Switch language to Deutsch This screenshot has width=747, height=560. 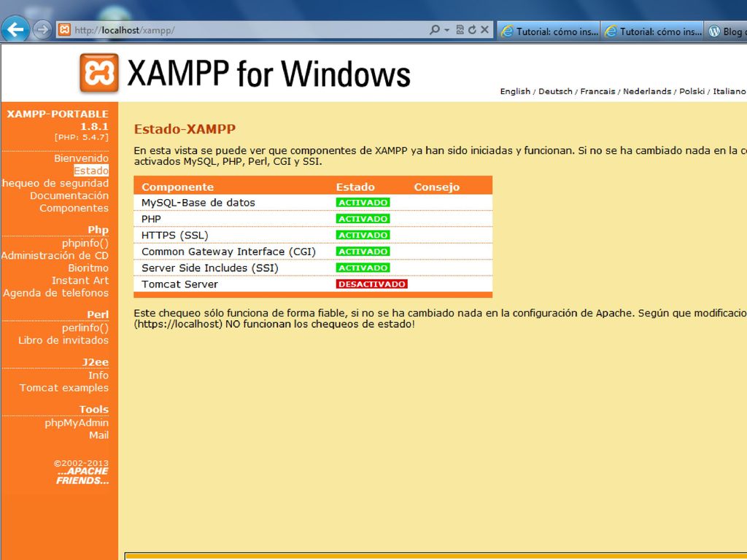pyautogui.click(x=555, y=91)
